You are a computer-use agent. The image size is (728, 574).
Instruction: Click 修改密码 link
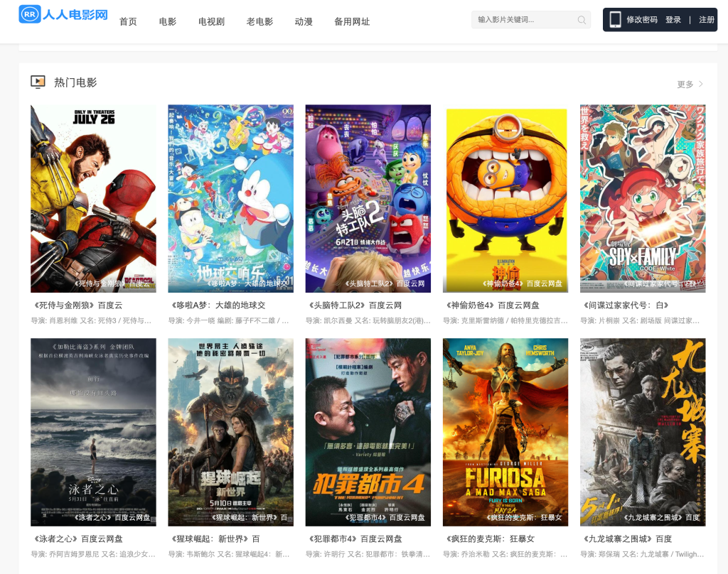pyautogui.click(x=642, y=19)
